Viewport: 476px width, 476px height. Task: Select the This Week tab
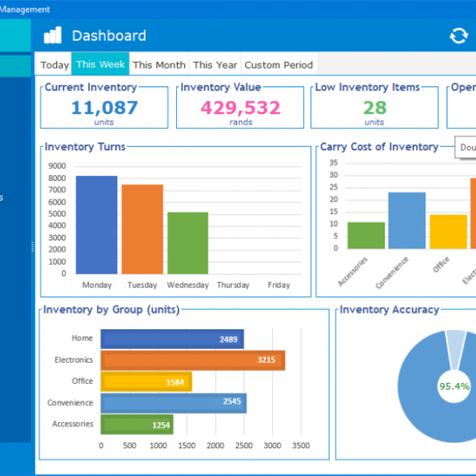[x=100, y=65]
